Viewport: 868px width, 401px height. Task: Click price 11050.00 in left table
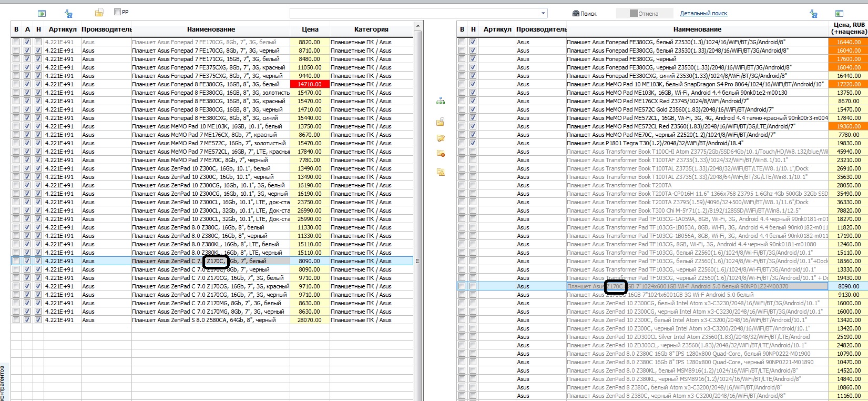310,67
